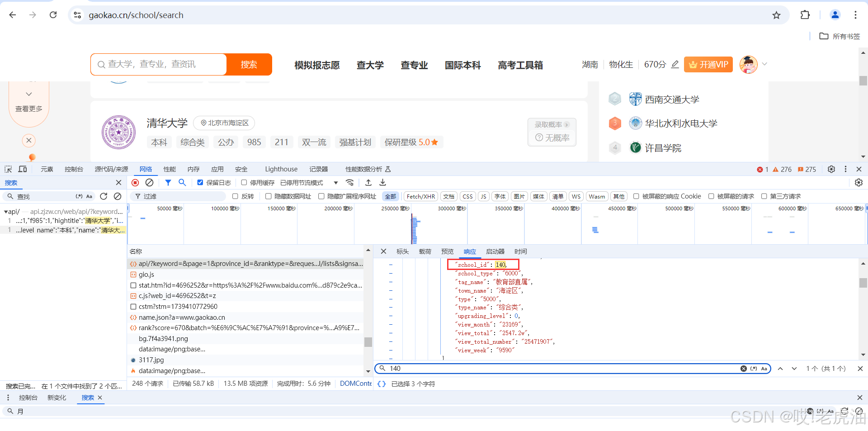Check 被屏蔽的请求 option
The width and height of the screenshot is (868, 431).
pos(711,196)
